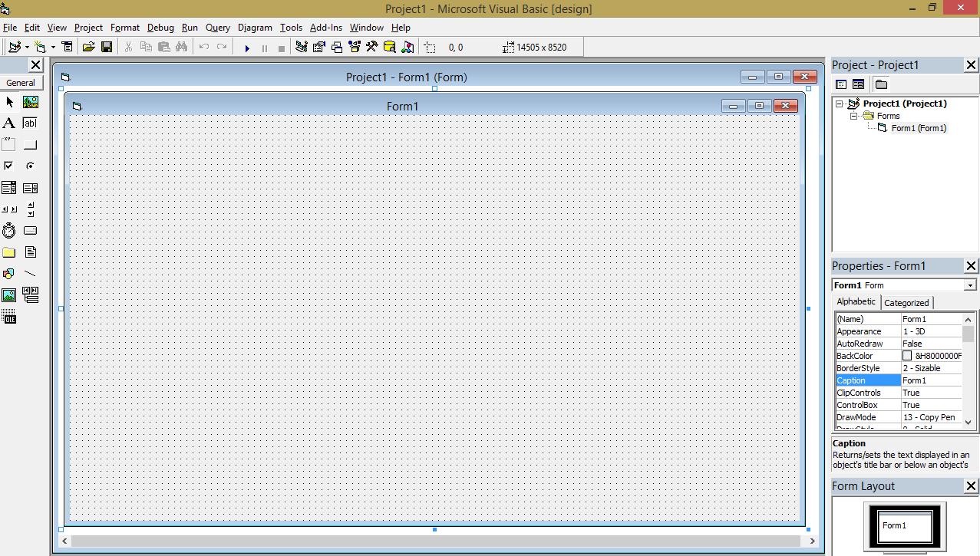This screenshot has height=556, width=980.
Task: Click the Visual Component Manager toolbar icon
Action: click(x=408, y=47)
